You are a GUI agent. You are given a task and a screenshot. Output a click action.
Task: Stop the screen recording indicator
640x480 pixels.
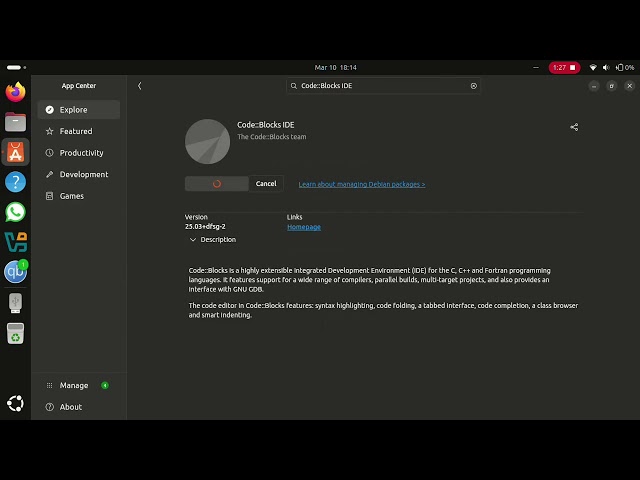coord(564,67)
